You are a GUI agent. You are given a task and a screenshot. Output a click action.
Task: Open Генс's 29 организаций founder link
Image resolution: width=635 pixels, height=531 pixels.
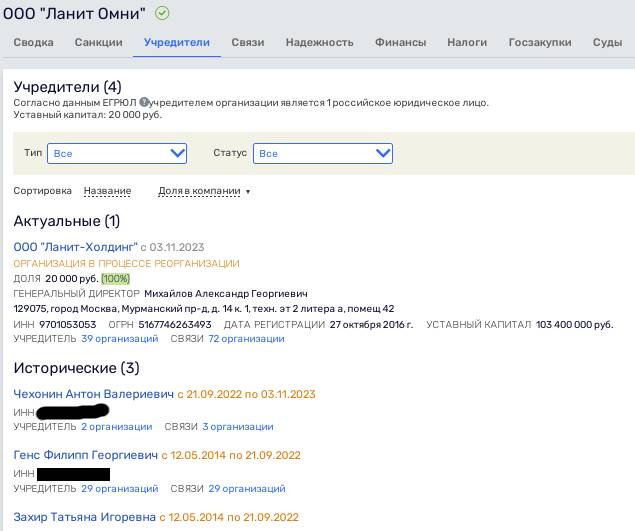(120, 488)
